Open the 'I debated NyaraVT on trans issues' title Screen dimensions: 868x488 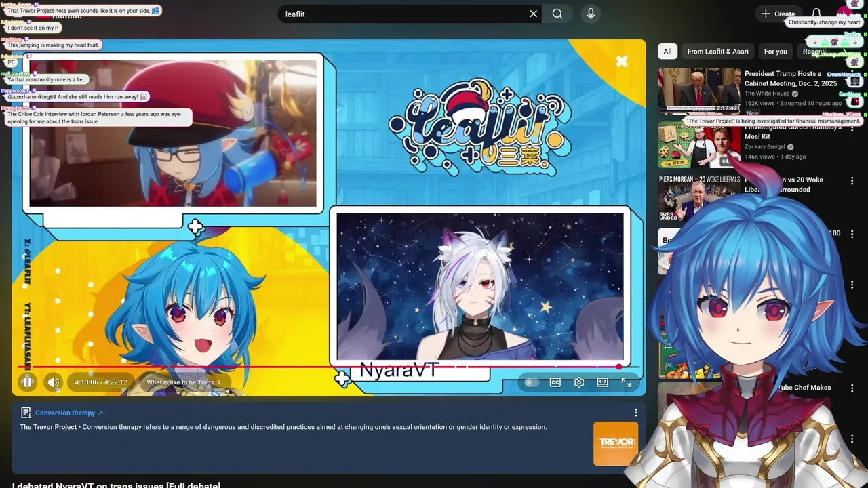click(x=116, y=485)
